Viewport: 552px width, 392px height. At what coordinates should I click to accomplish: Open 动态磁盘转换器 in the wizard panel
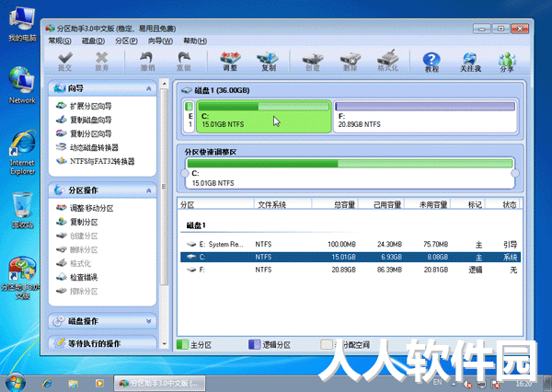click(x=87, y=147)
